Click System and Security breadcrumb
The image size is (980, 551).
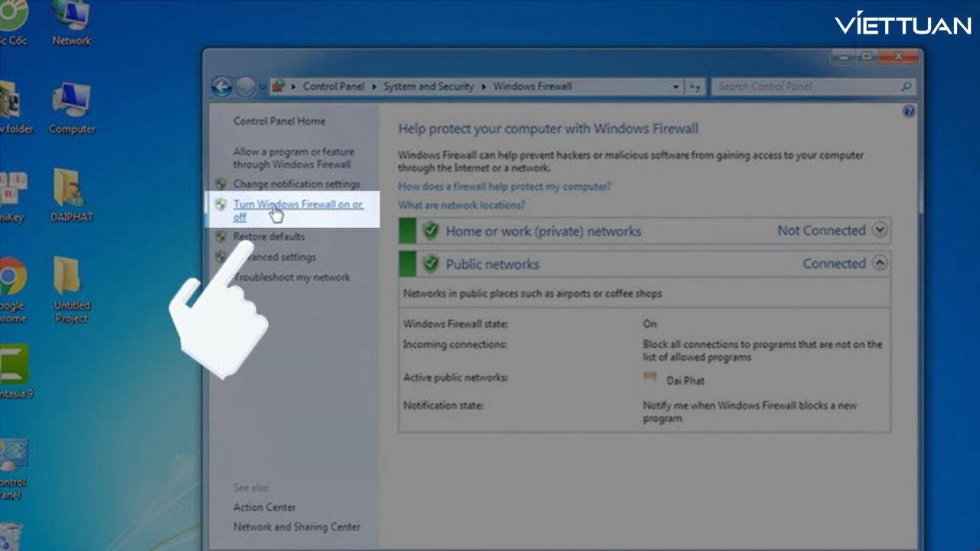coord(428,86)
